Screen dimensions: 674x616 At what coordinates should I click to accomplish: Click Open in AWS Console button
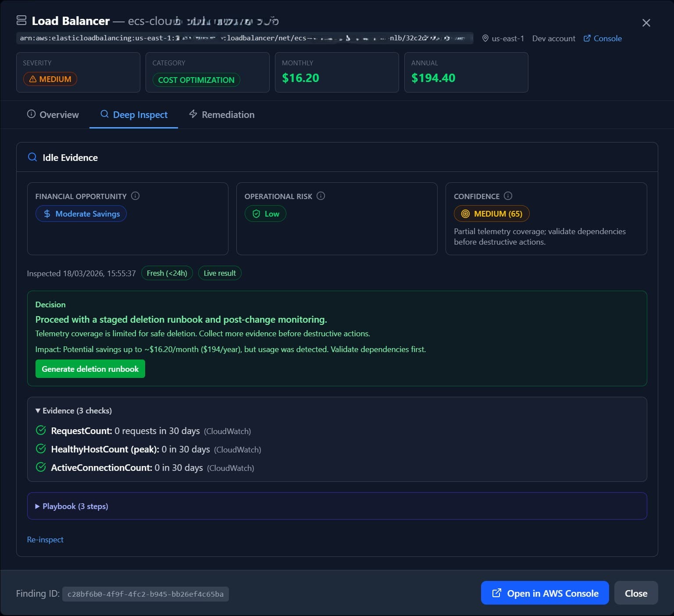[545, 593]
